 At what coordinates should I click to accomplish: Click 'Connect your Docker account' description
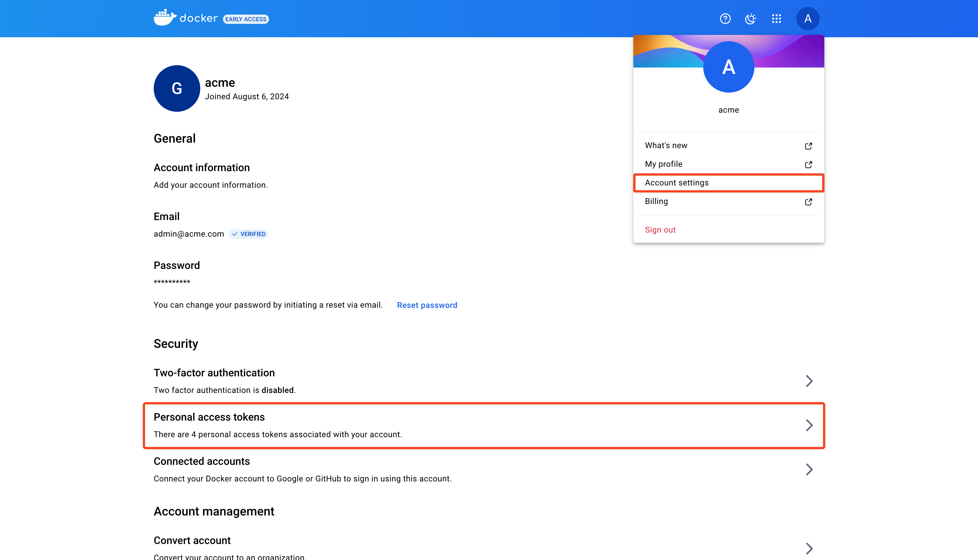point(302,479)
